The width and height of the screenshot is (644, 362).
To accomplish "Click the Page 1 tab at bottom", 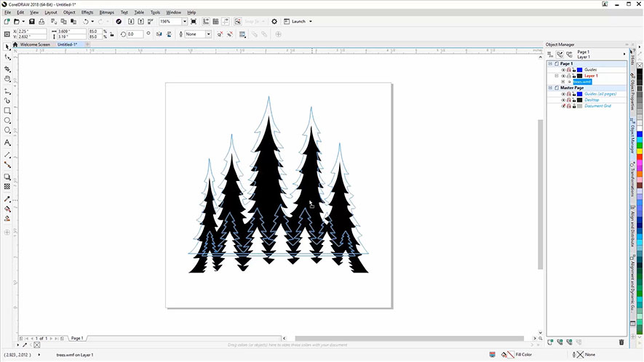I will 77,338.
